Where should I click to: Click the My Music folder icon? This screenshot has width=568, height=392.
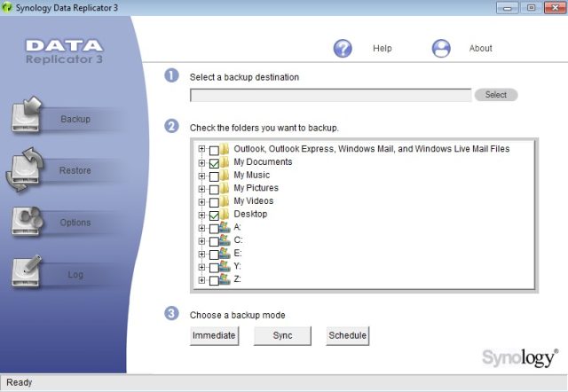[x=225, y=175]
